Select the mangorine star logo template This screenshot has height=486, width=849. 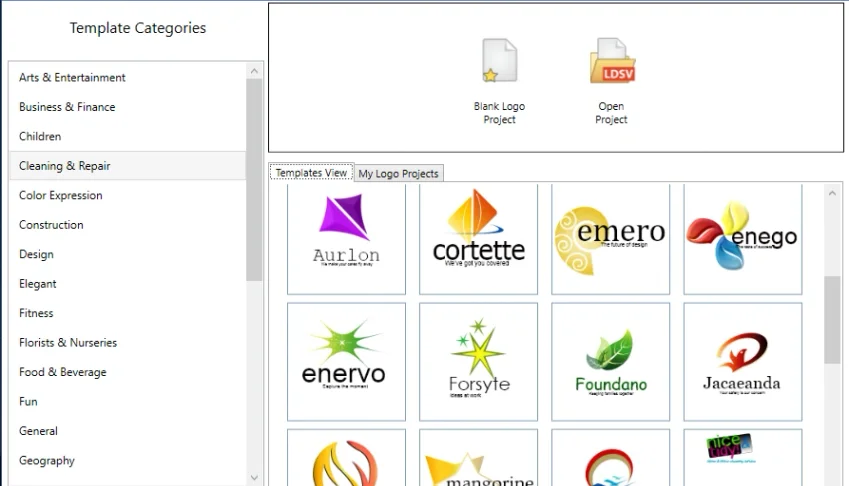(479, 458)
